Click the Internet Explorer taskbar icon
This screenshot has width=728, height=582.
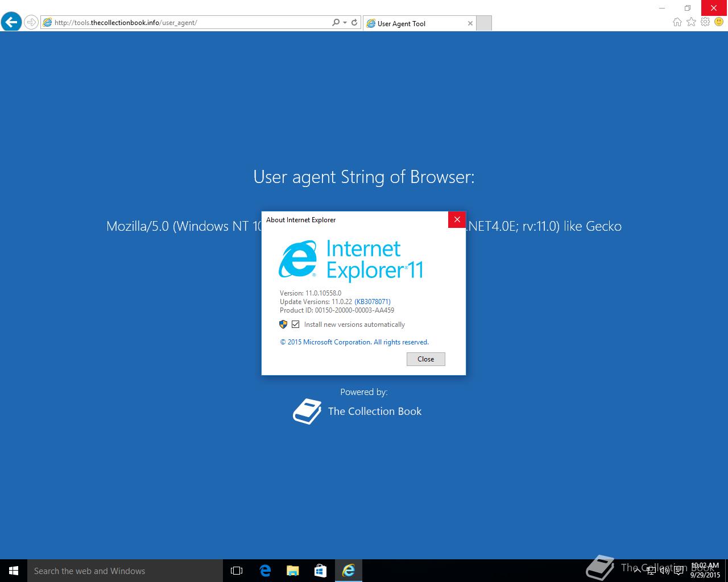coord(348,571)
